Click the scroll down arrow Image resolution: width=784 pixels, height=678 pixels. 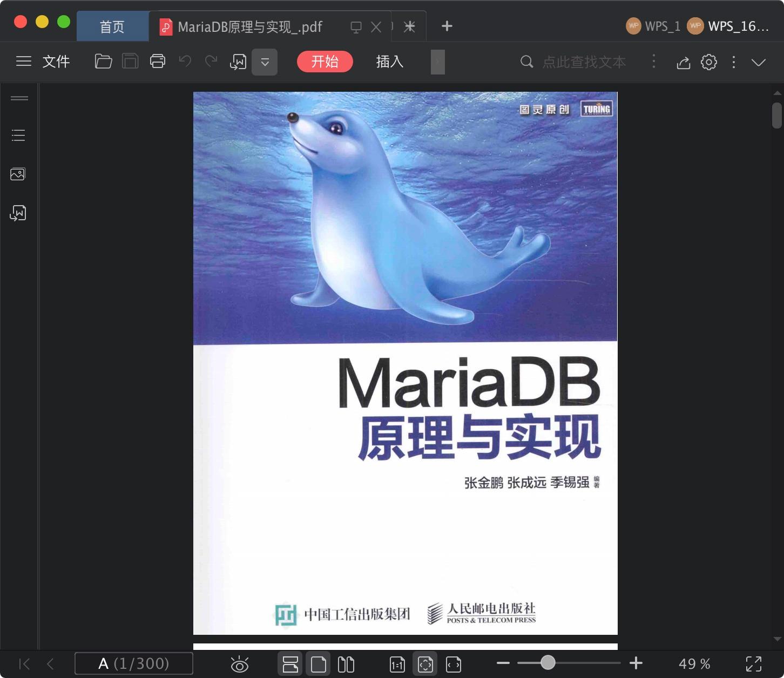tap(777, 640)
